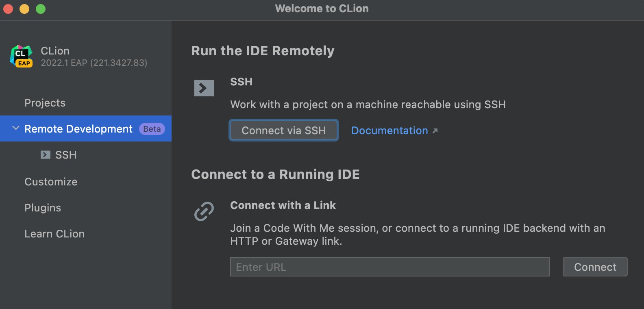Click the Connect via SSH button
Viewport: 644px width, 309px height.
click(x=284, y=130)
